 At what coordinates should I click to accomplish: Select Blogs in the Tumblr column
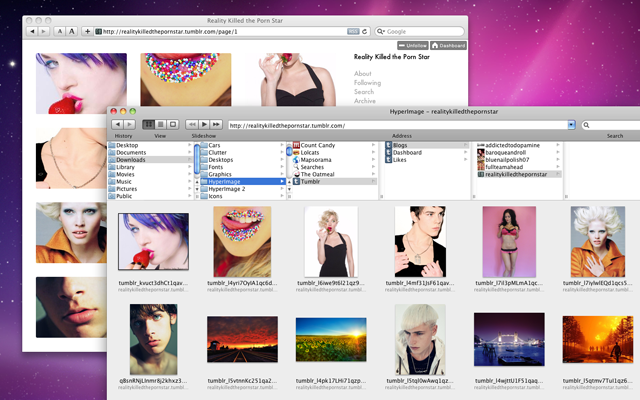400,145
